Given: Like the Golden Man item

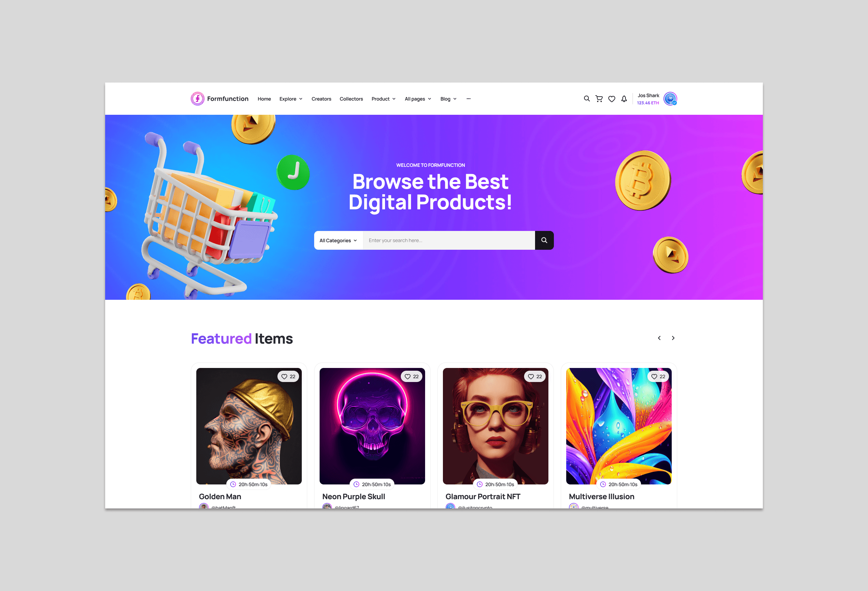Looking at the screenshot, I should (288, 377).
